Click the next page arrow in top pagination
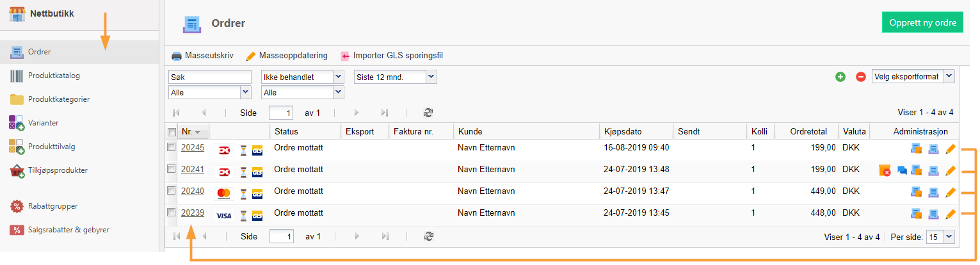This screenshot has height=265, width=980. [x=356, y=113]
